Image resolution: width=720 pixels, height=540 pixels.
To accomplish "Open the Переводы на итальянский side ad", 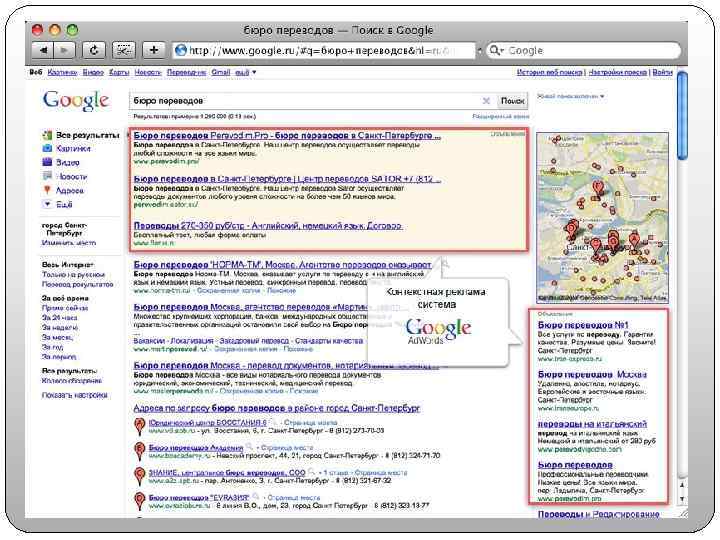I will coord(592,424).
